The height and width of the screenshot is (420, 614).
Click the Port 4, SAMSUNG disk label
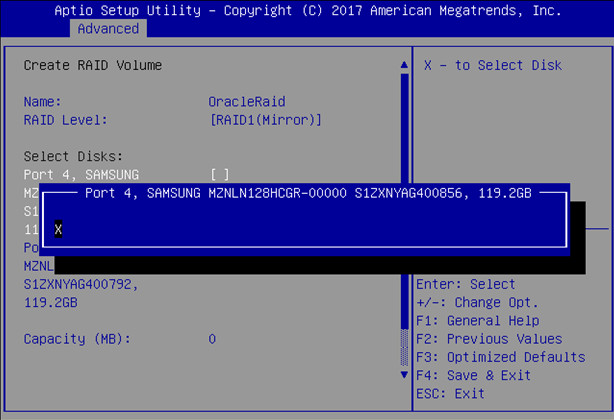(81, 175)
